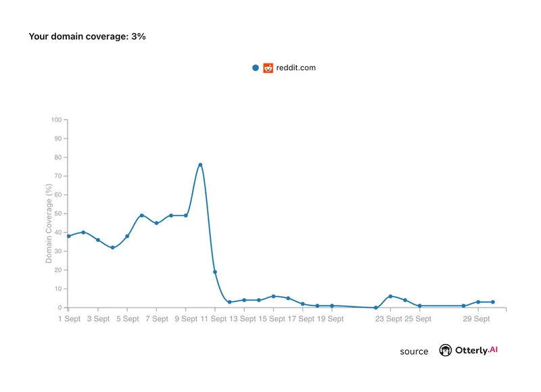Click the "source" text label

coord(414,351)
